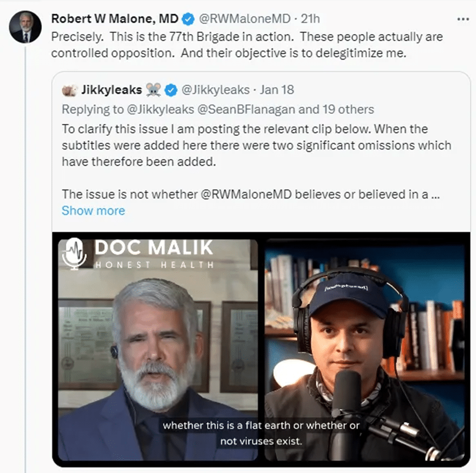Click the verified badge next to Jikkyleaks name

tap(171, 90)
